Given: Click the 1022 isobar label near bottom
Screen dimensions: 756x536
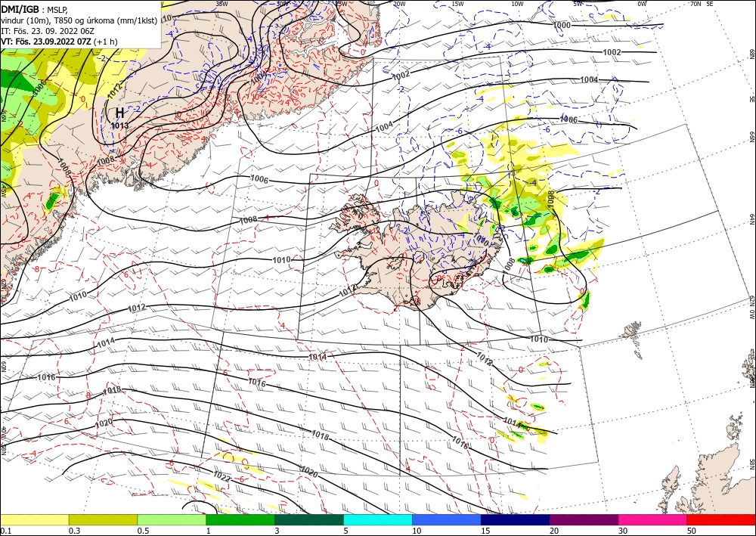Looking at the screenshot, I should [222, 477].
